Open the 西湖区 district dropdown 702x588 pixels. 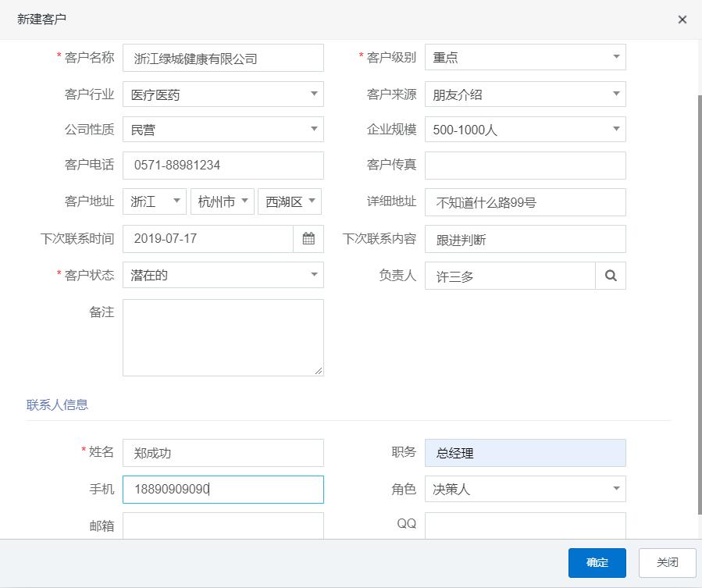click(x=290, y=201)
